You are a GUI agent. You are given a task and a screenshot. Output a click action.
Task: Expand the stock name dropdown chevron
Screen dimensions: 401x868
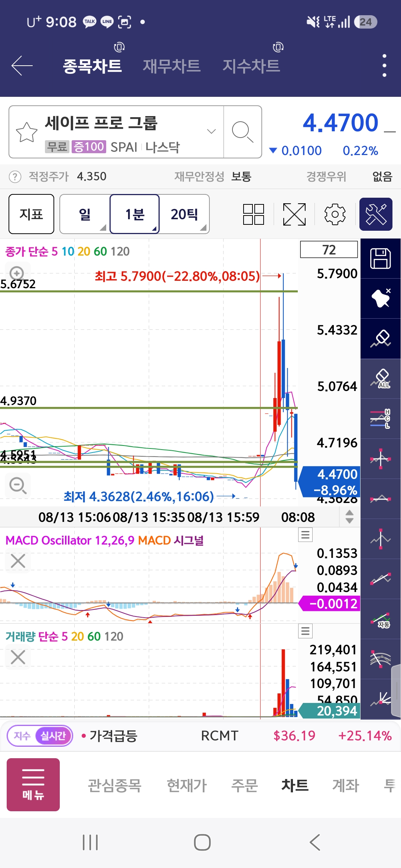click(x=211, y=131)
